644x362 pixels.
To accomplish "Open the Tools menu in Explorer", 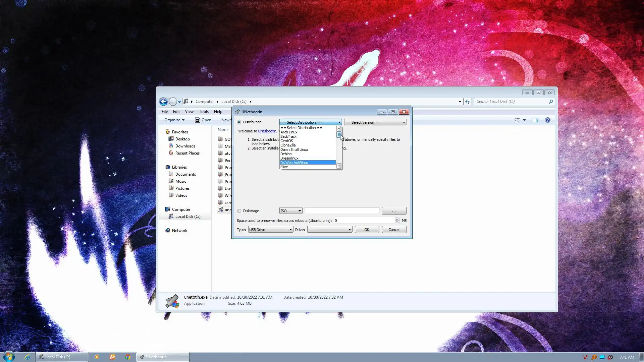I will pyautogui.click(x=204, y=112).
